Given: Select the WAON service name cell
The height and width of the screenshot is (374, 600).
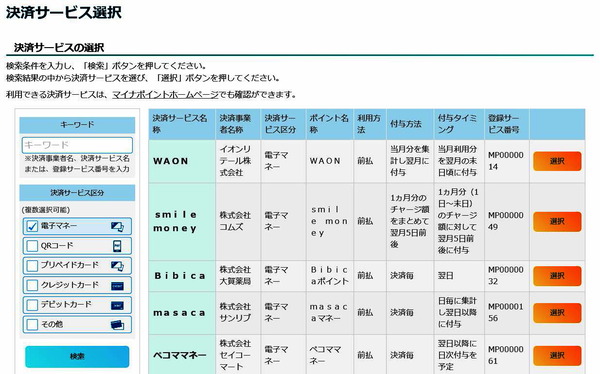Looking at the screenshot, I should coord(182,161).
